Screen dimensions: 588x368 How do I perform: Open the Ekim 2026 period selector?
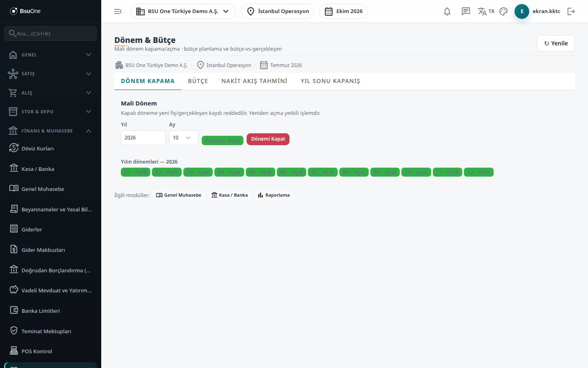tap(343, 11)
